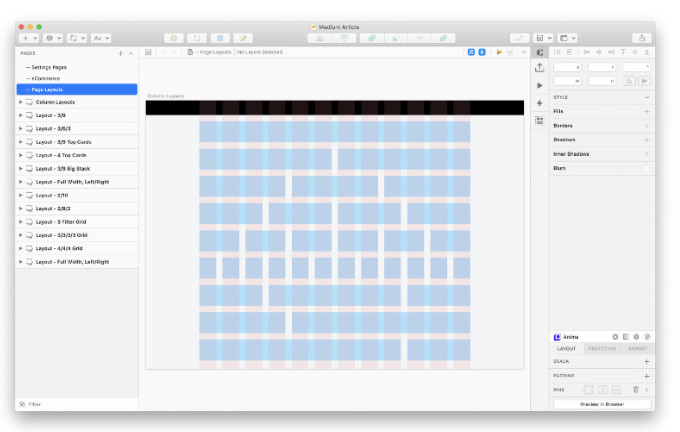The height and width of the screenshot is (432, 680).
Task: Select Layout - 3/9 Big Stack artboard
Action: click(77, 169)
